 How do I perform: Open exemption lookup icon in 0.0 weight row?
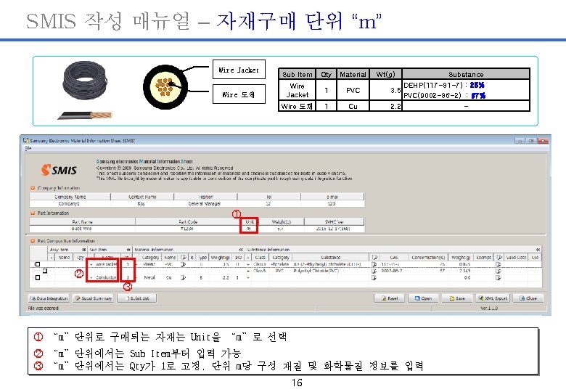point(499,277)
